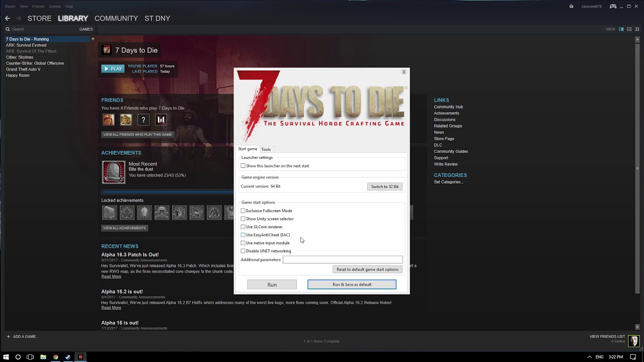Click the 7 Days to Die game icon in header

point(107,50)
